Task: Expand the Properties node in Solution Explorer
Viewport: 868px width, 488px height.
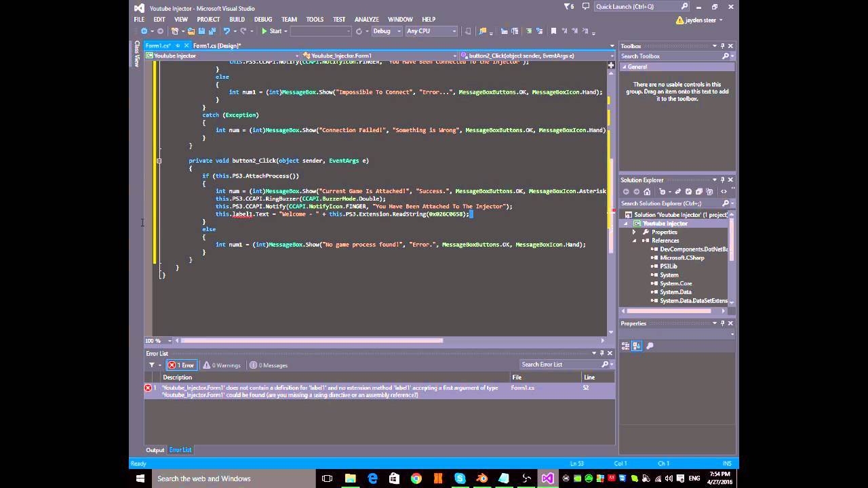Action: 634,232
